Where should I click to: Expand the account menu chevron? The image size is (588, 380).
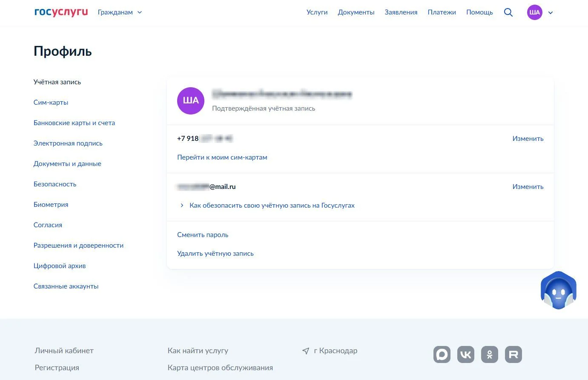(551, 13)
